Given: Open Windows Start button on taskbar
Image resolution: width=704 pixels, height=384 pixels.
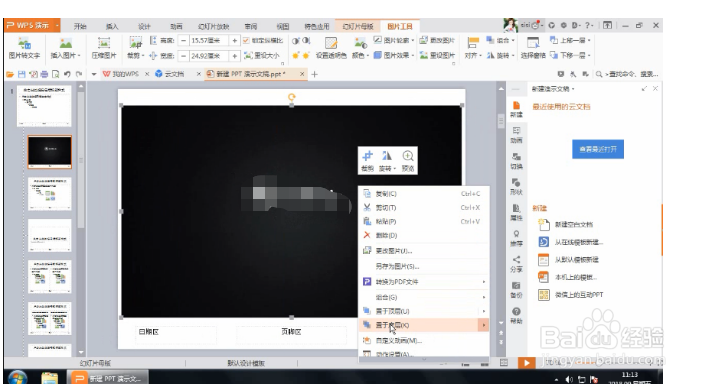Looking at the screenshot, I should [17, 377].
